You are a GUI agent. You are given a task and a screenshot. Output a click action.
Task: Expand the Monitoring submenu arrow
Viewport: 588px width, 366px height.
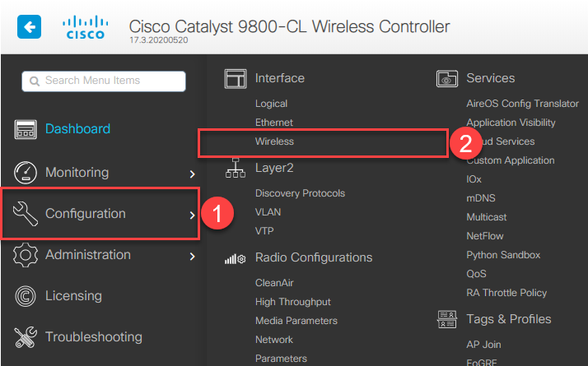[x=192, y=174]
